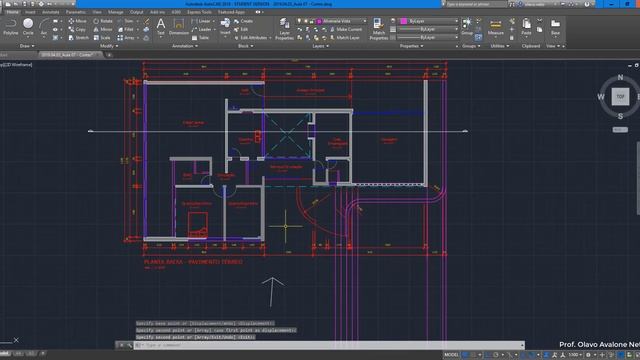
Task: Click the keyword search box in title bar
Action: [x=476, y=4]
